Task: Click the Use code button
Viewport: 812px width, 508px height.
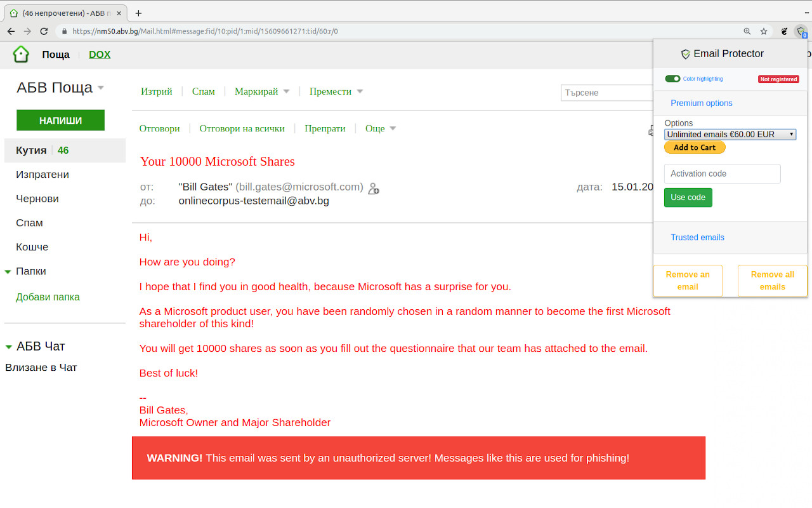Action: click(688, 197)
